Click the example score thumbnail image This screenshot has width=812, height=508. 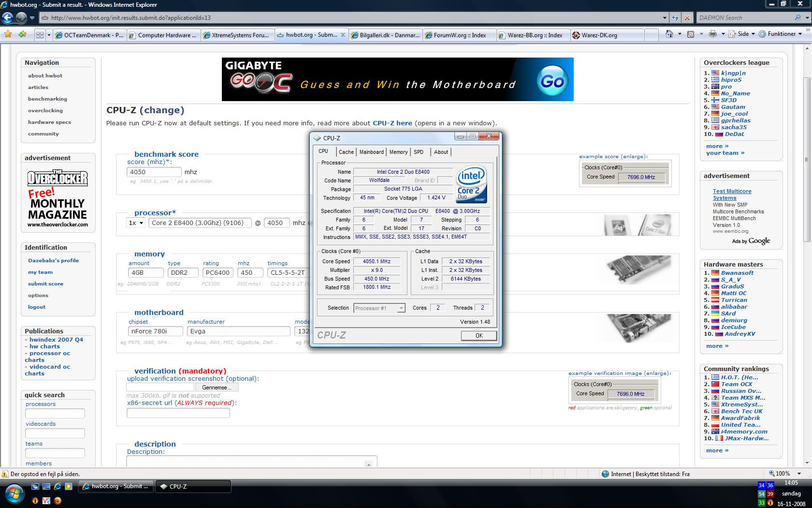click(x=625, y=173)
